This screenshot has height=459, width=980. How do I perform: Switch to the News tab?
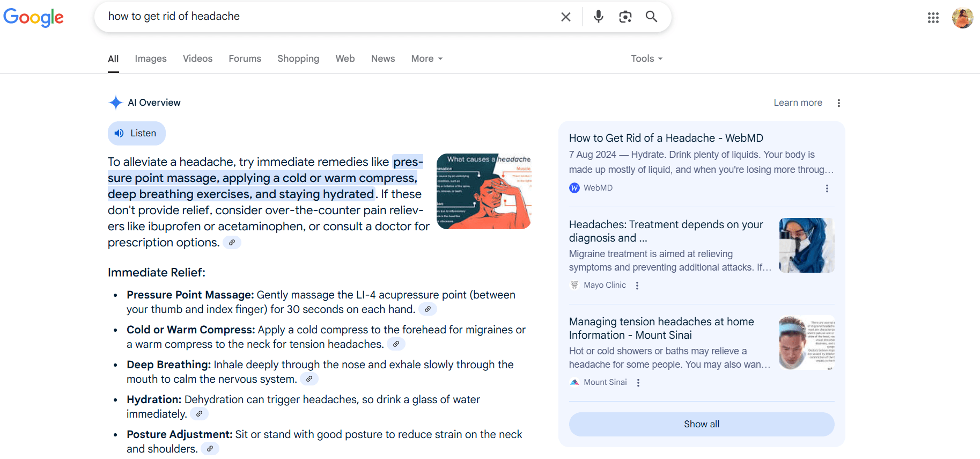tap(383, 59)
